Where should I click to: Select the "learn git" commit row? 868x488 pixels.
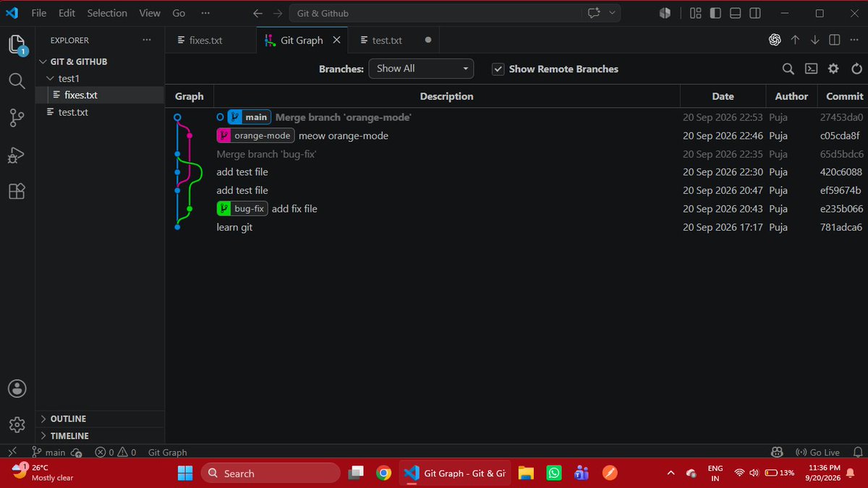tap(516, 227)
